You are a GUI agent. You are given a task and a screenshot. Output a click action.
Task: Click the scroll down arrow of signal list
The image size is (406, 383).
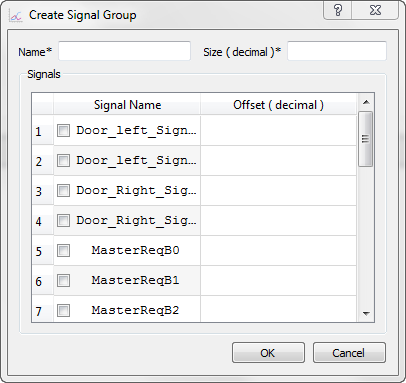pyautogui.click(x=366, y=313)
